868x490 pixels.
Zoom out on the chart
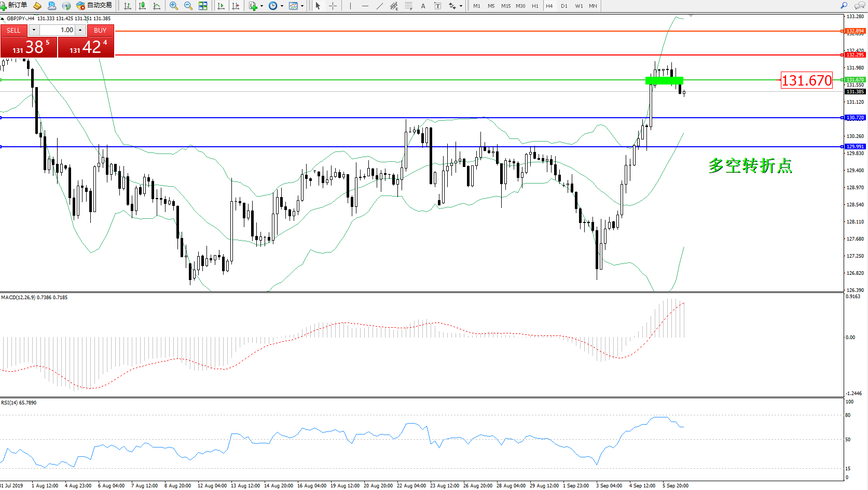188,6
